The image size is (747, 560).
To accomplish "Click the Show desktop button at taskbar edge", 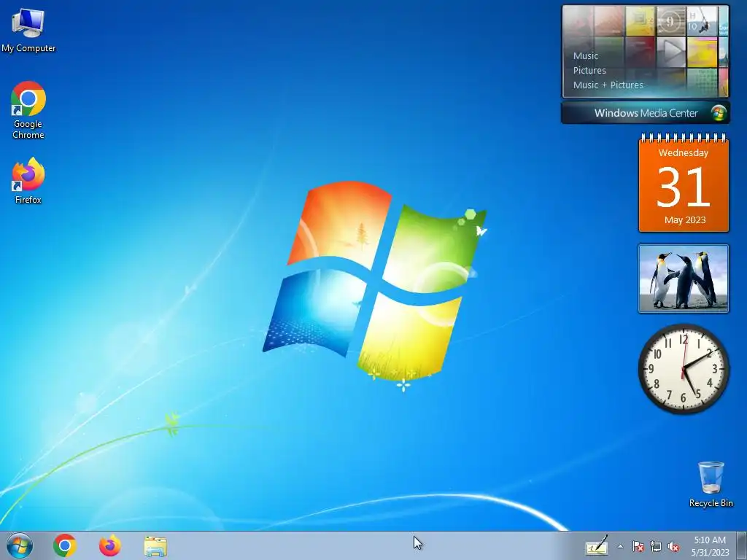I will (x=741, y=546).
